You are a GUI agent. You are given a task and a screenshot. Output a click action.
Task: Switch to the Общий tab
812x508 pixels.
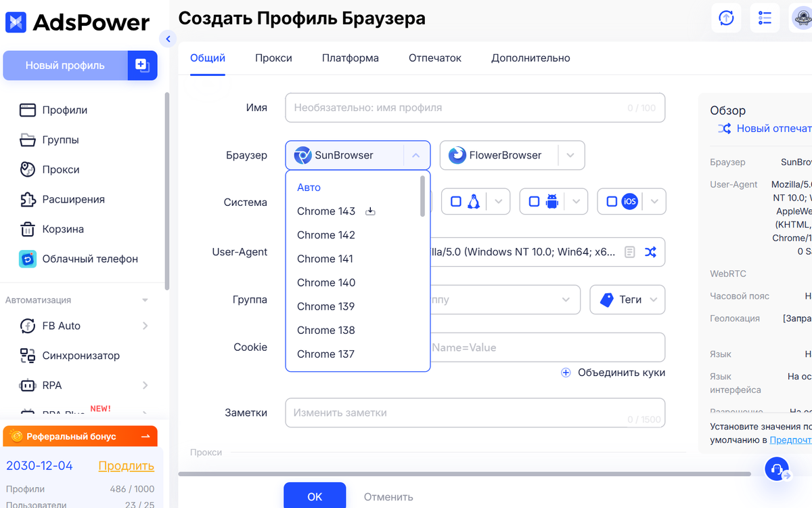click(208, 58)
